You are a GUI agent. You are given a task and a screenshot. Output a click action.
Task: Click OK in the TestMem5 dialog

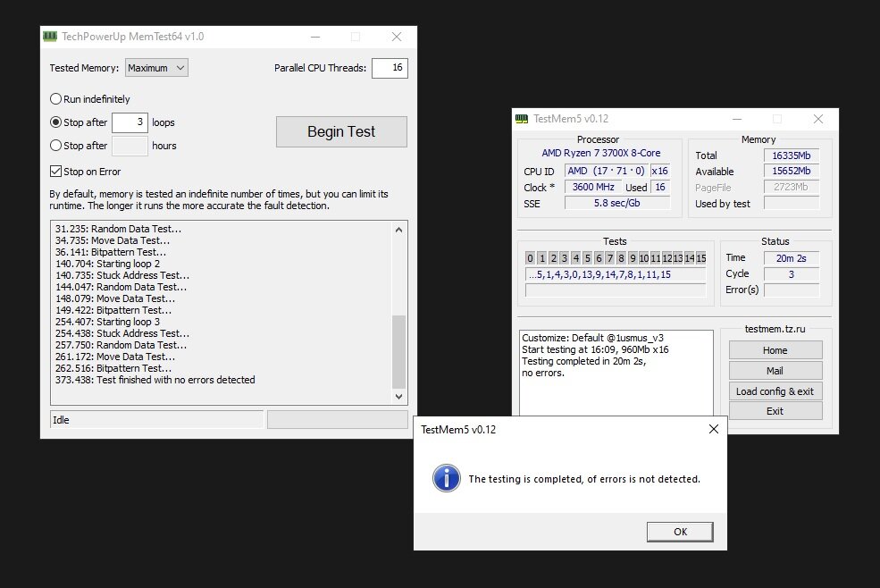(x=680, y=532)
